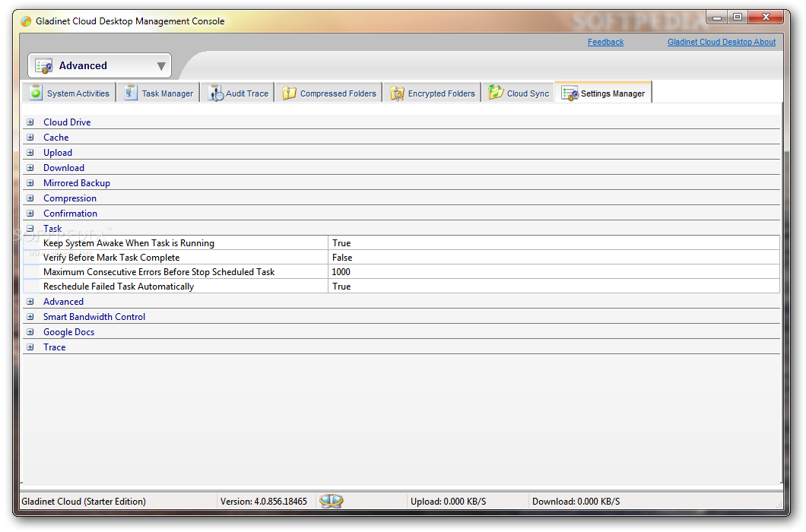Click the System Activities tab icon
Viewport: 806px width, 532px height.
tap(36, 93)
